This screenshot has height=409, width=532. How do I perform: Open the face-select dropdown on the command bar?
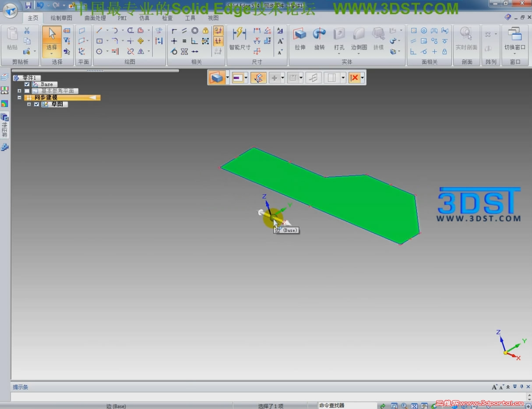(x=228, y=78)
